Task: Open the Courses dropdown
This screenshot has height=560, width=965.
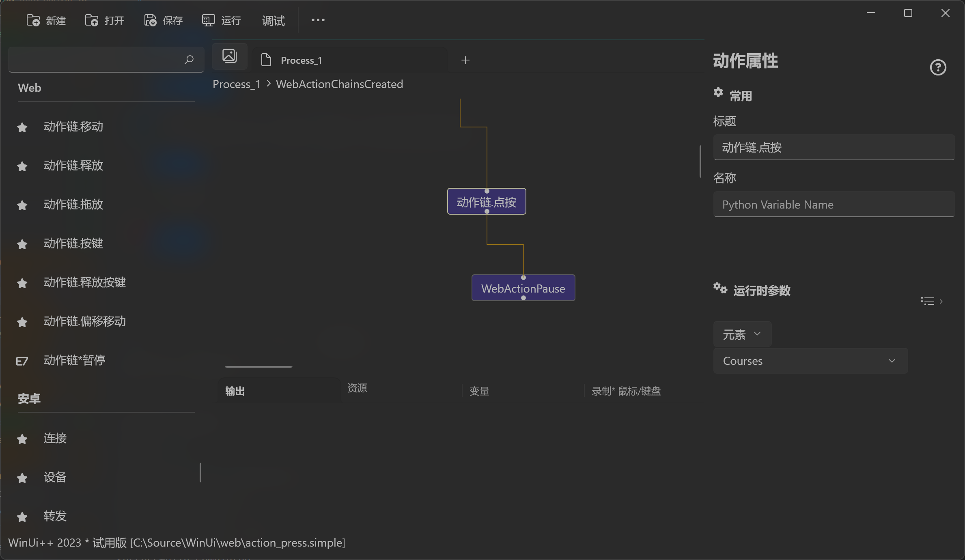Action: click(810, 361)
